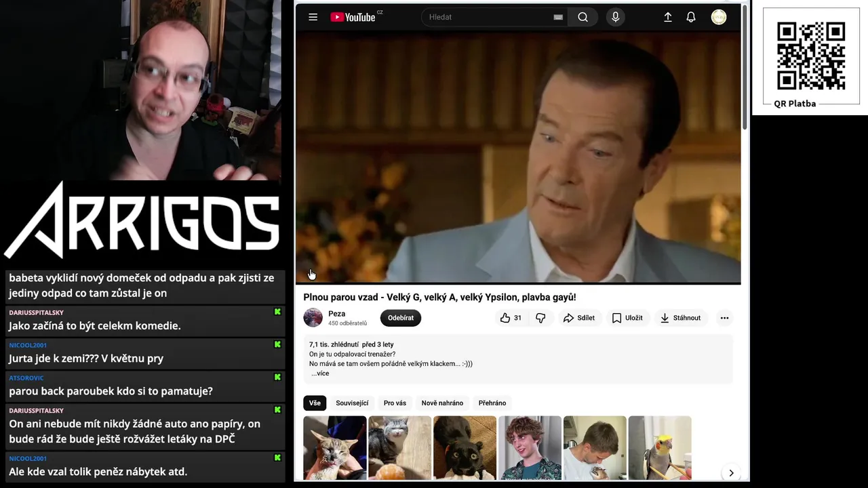The image size is (868, 488).
Task: Open the curly-haired man thumbnail
Action: (530, 448)
